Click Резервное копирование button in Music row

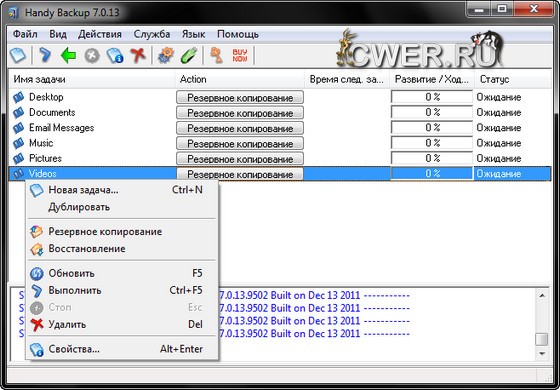(x=240, y=144)
